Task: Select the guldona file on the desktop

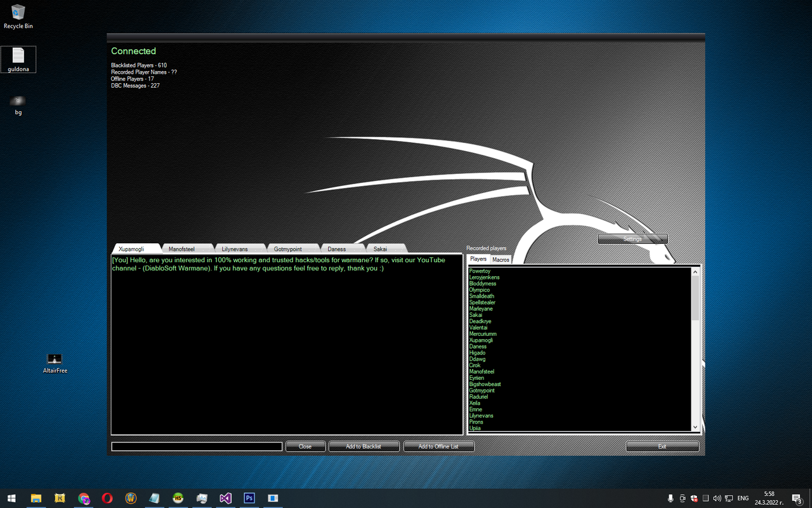Action: 18,59
